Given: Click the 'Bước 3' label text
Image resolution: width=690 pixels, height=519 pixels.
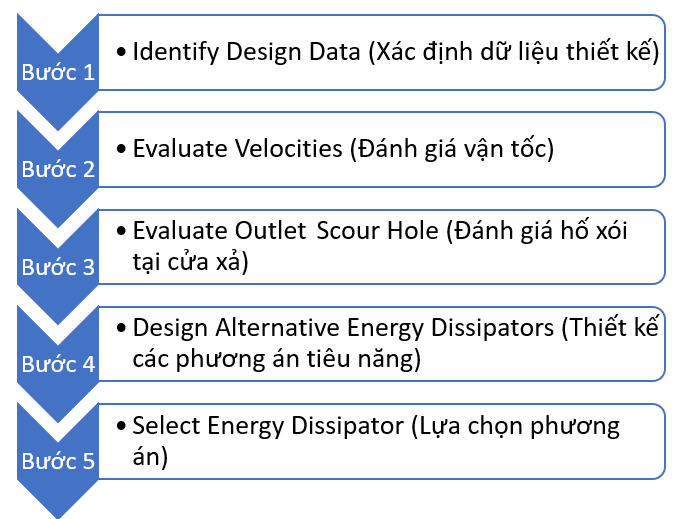Looking at the screenshot, I should coord(58,267).
